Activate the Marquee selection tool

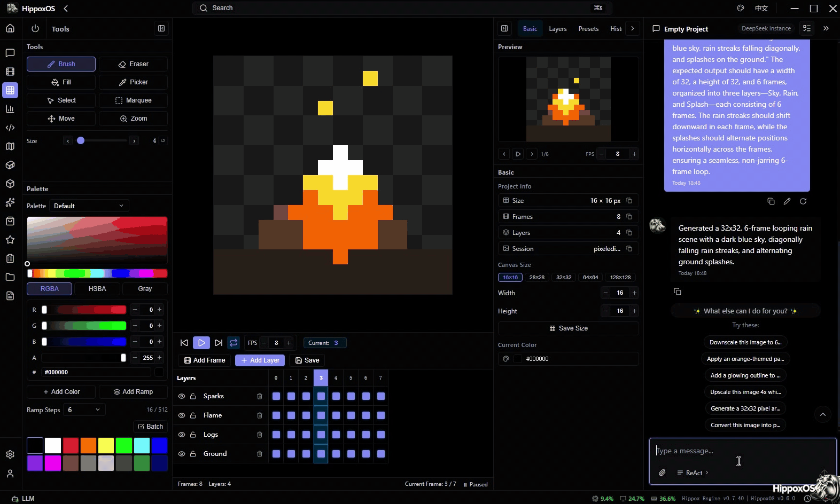tap(133, 100)
